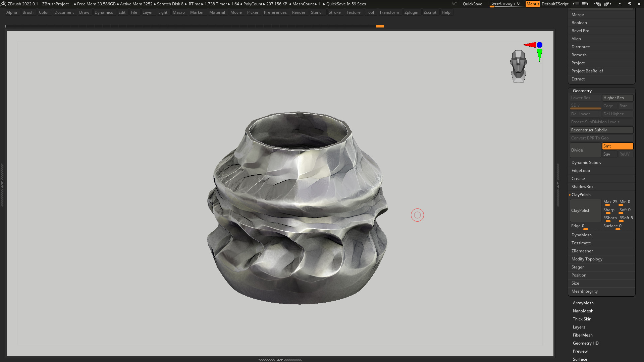Screen dimensions: 644x362
Task: Click the ZBrush logo icon
Action: [x=3, y=4]
